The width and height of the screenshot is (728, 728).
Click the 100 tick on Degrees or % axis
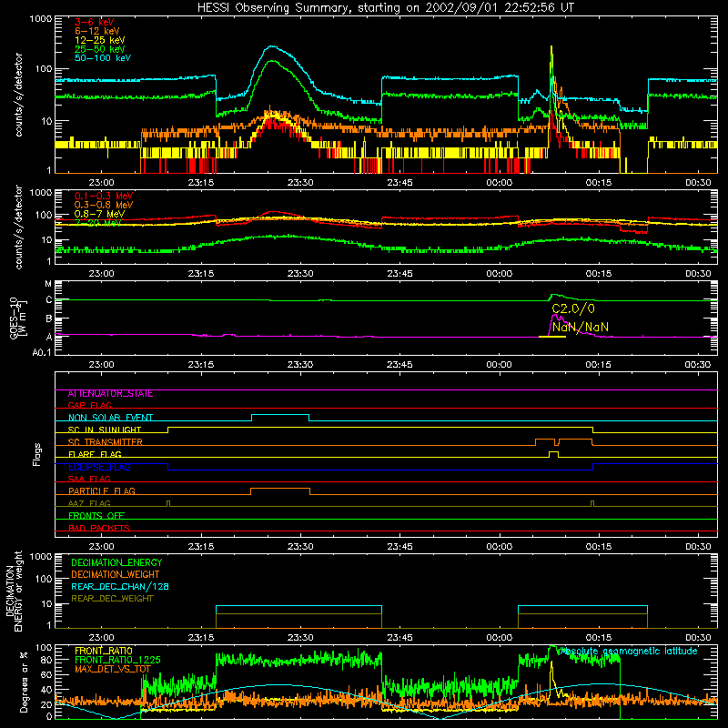pyautogui.click(x=43, y=647)
